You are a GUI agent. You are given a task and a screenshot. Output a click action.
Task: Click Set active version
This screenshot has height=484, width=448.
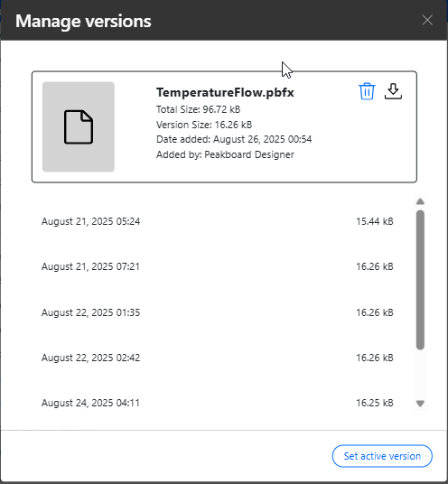point(382,456)
